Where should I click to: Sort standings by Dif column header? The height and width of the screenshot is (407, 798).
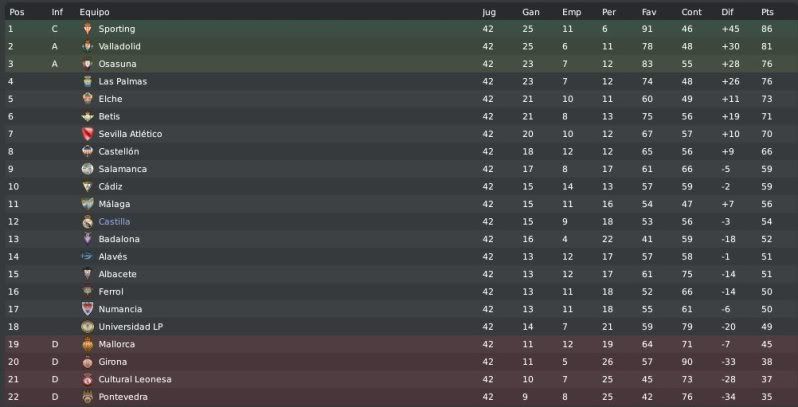(x=727, y=12)
